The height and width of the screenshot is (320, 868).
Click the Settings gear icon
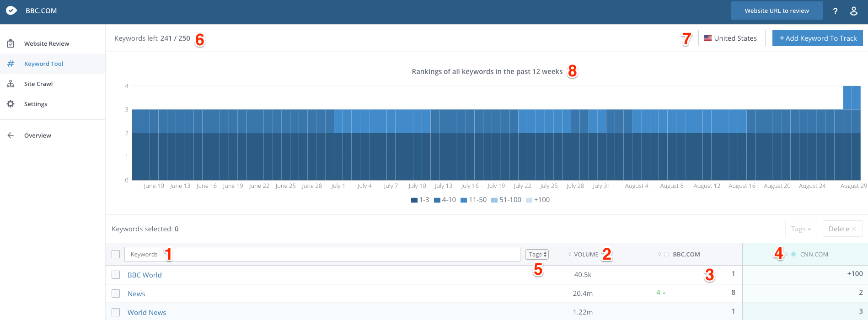pos(11,104)
